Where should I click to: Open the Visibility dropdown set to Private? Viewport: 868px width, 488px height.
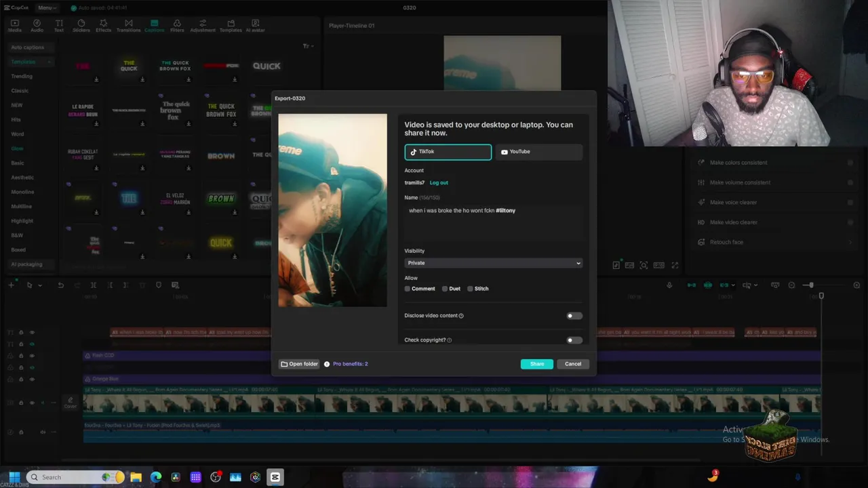pyautogui.click(x=494, y=263)
